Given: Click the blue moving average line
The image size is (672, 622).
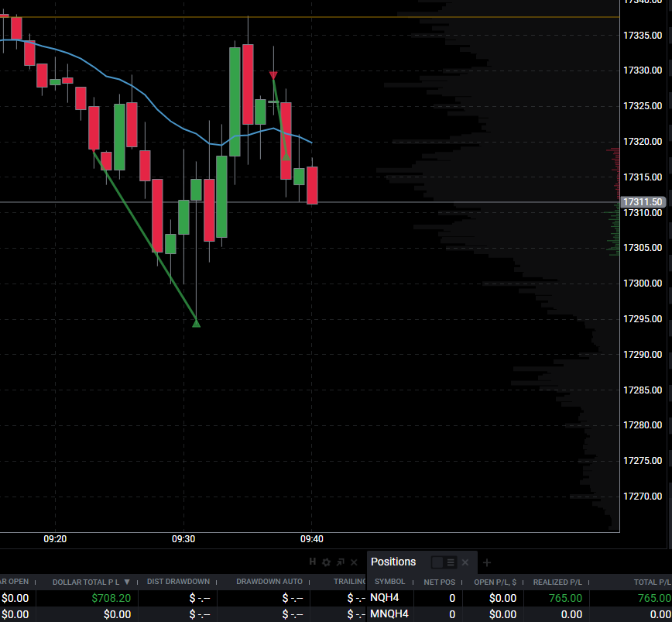Looking at the screenshot, I should click(159, 110).
